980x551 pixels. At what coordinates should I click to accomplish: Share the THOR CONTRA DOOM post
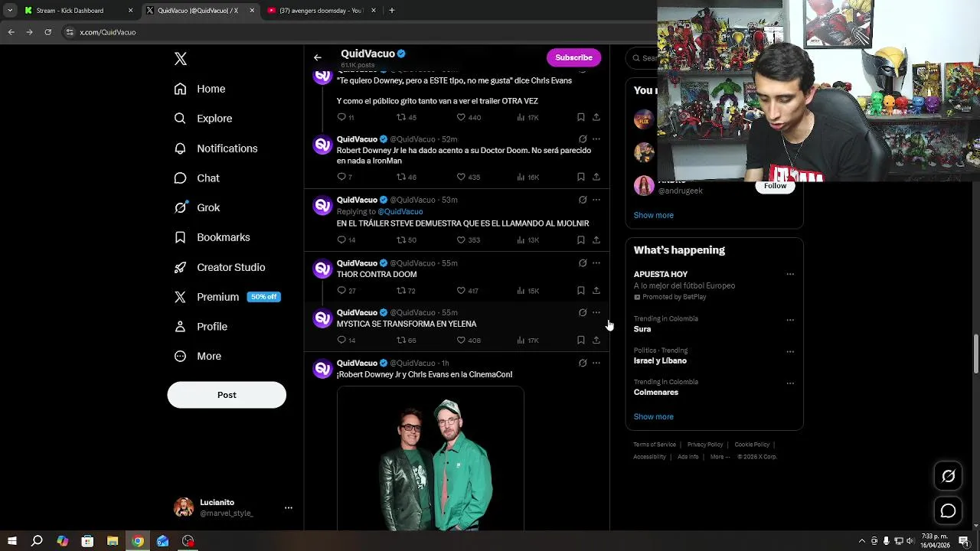[596, 291]
